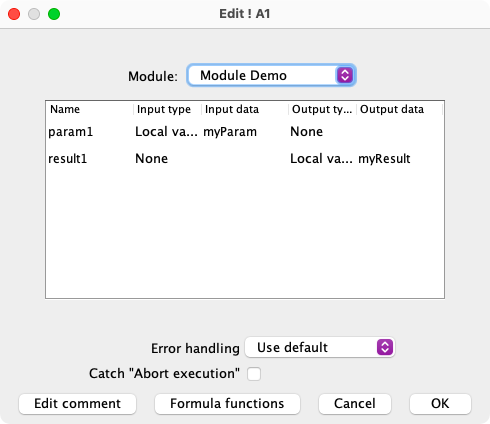Cancel the Edit dialog
490x424 pixels.
[355, 404]
